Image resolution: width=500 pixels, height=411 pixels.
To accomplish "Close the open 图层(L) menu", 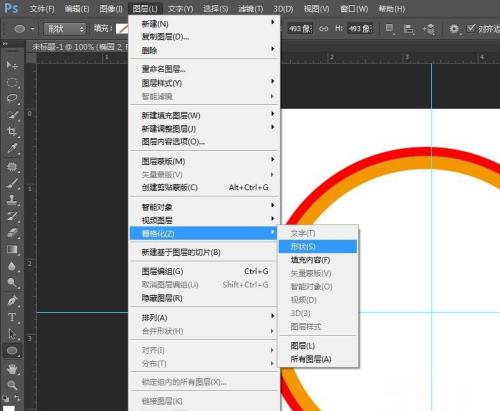I will click(x=145, y=9).
